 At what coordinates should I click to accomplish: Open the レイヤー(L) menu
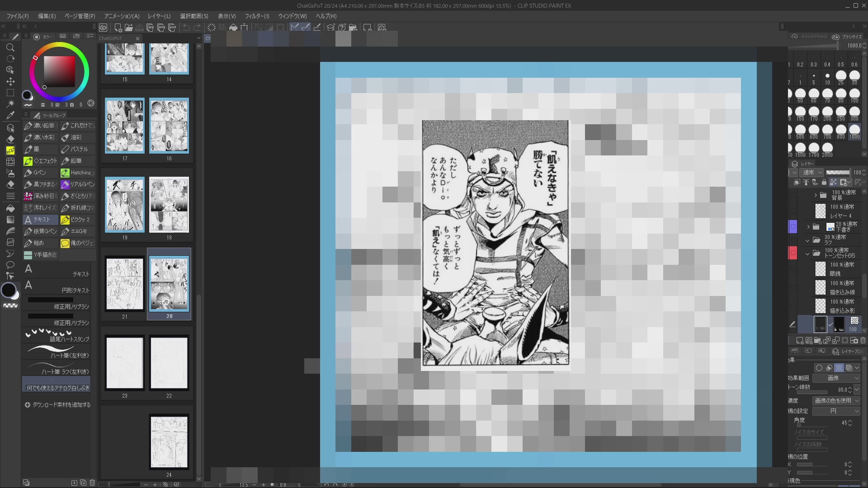(x=159, y=16)
